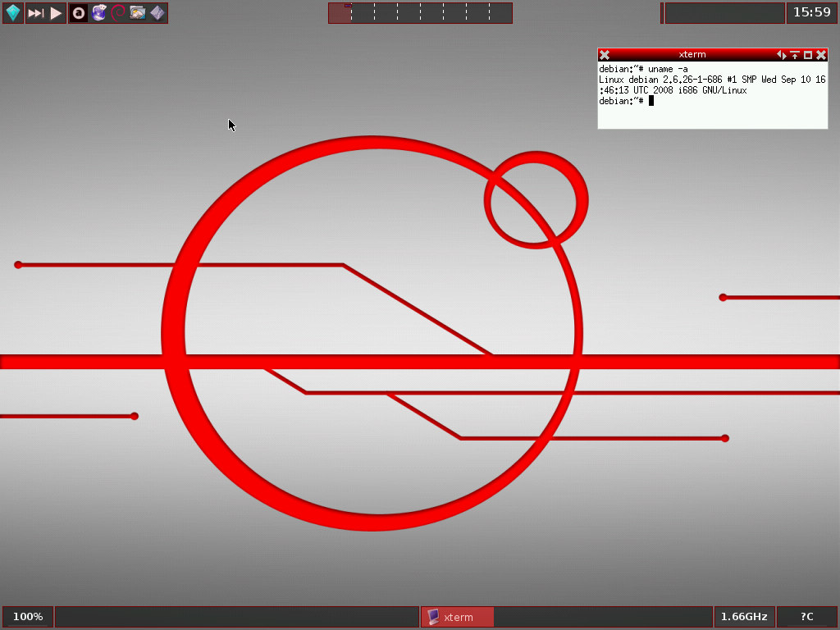Maximize the xterm window

808,55
